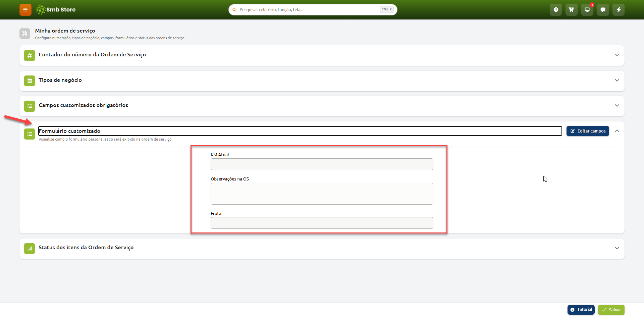Collapse the Formulário customizado chevron

tap(617, 131)
